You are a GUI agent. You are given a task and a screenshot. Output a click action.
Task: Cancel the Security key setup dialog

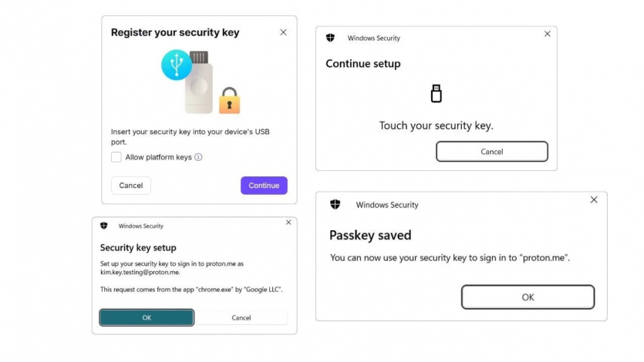click(241, 317)
